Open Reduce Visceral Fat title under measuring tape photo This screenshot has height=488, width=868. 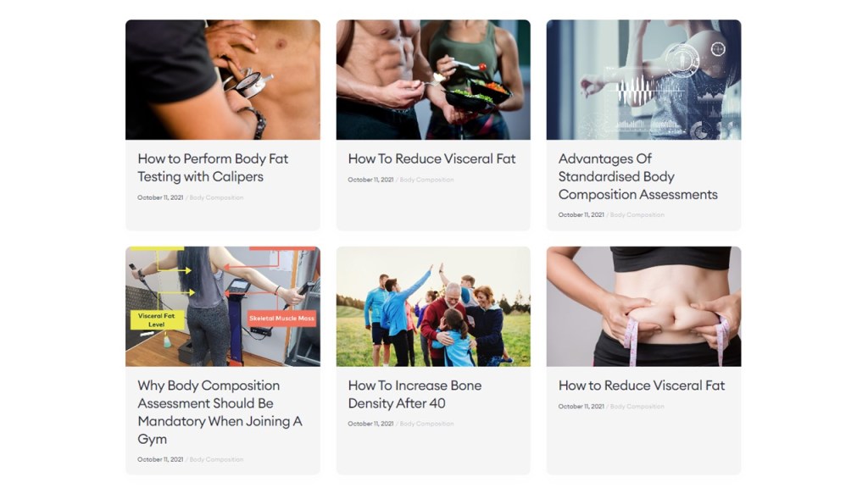point(642,385)
